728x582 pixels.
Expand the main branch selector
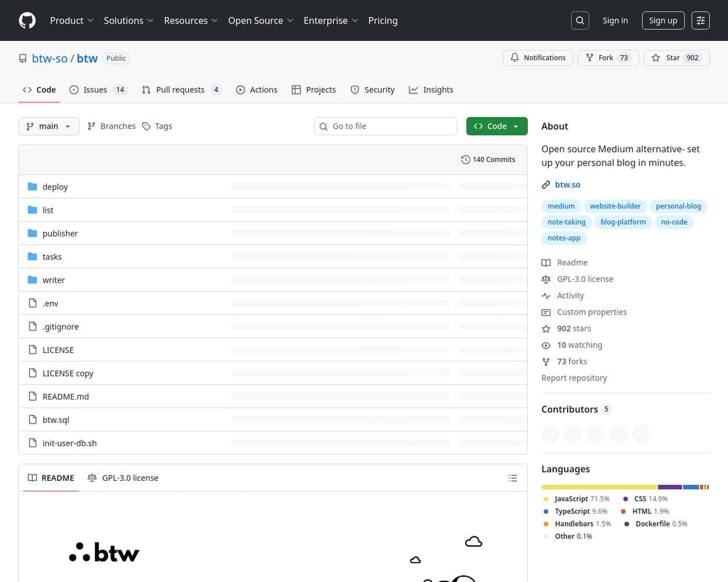pos(49,126)
